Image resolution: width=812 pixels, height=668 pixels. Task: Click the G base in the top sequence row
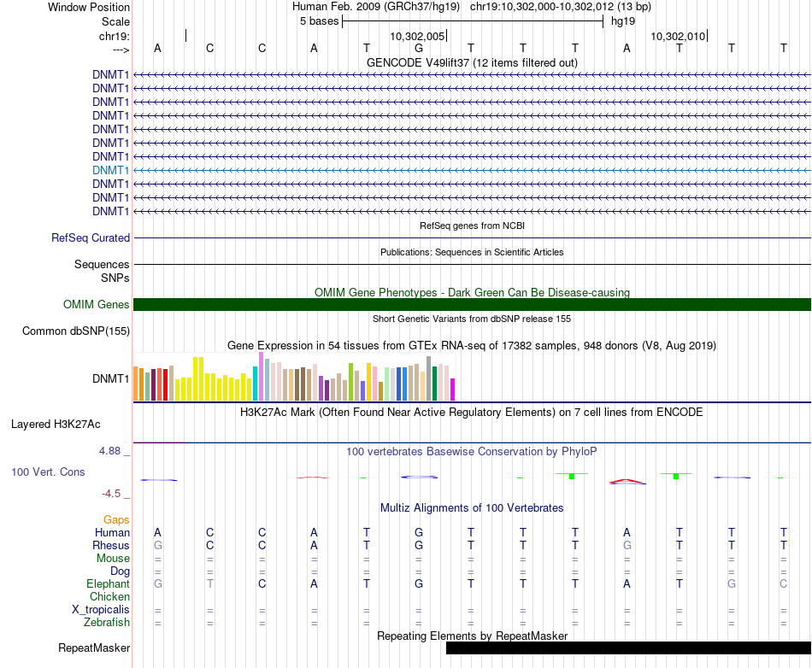click(419, 48)
